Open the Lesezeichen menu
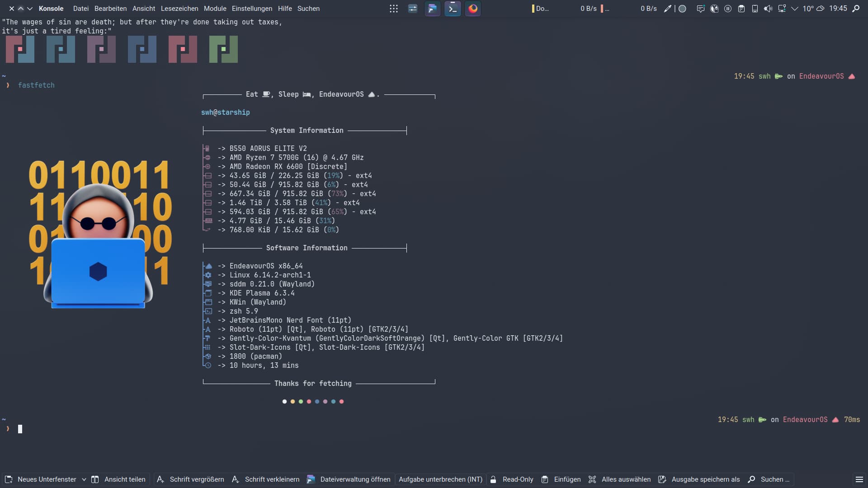The height and width of the screenshot is (488, 868). point(179,9)
